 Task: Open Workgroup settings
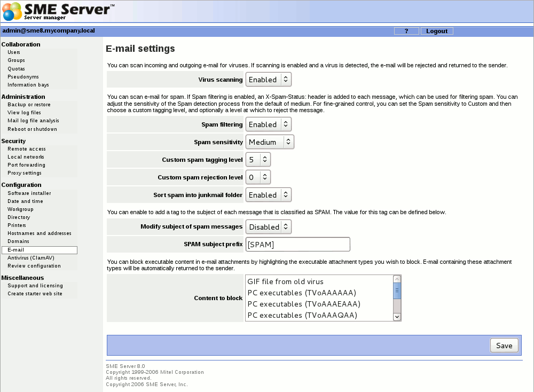[20, 209]
